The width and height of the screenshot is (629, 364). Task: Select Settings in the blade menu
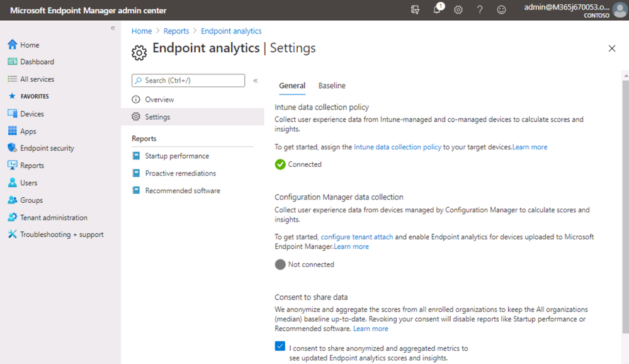(x=193, y=117)
